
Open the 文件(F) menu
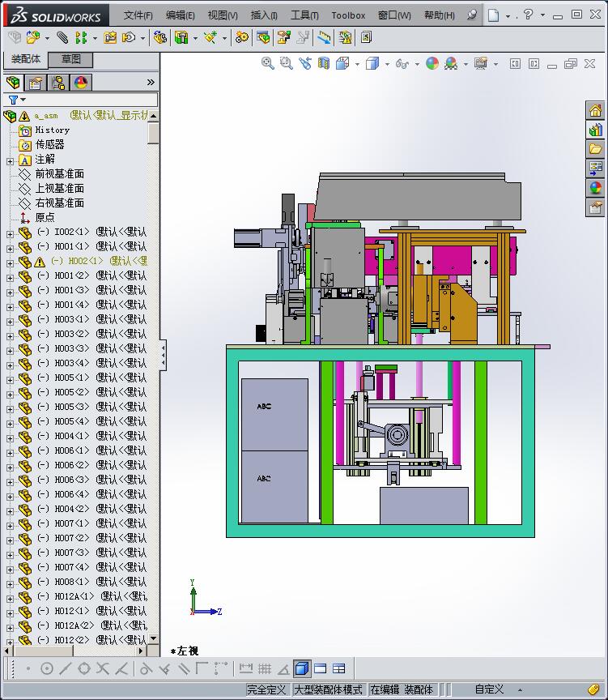[x=138, y=15]
